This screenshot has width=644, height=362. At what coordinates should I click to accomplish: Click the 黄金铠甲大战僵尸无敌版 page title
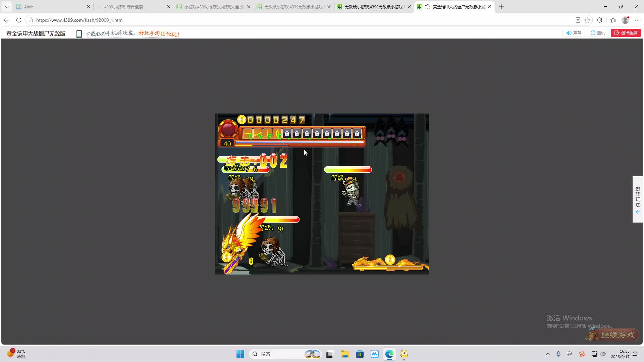(x=36, y=34)
